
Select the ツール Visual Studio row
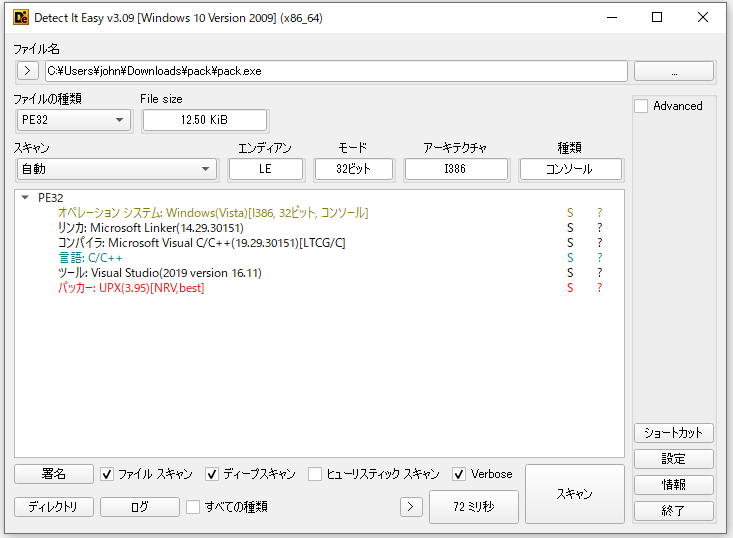(x=159, y=273)
